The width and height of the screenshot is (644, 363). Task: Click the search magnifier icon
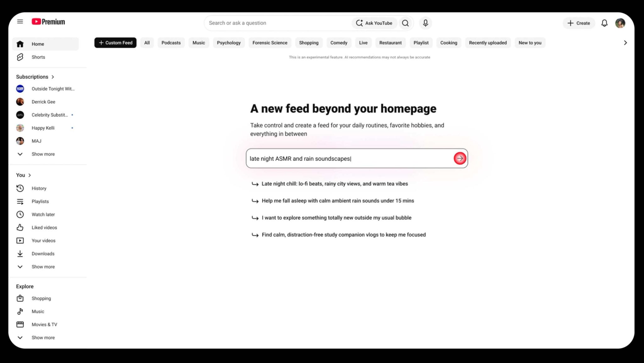405,23
